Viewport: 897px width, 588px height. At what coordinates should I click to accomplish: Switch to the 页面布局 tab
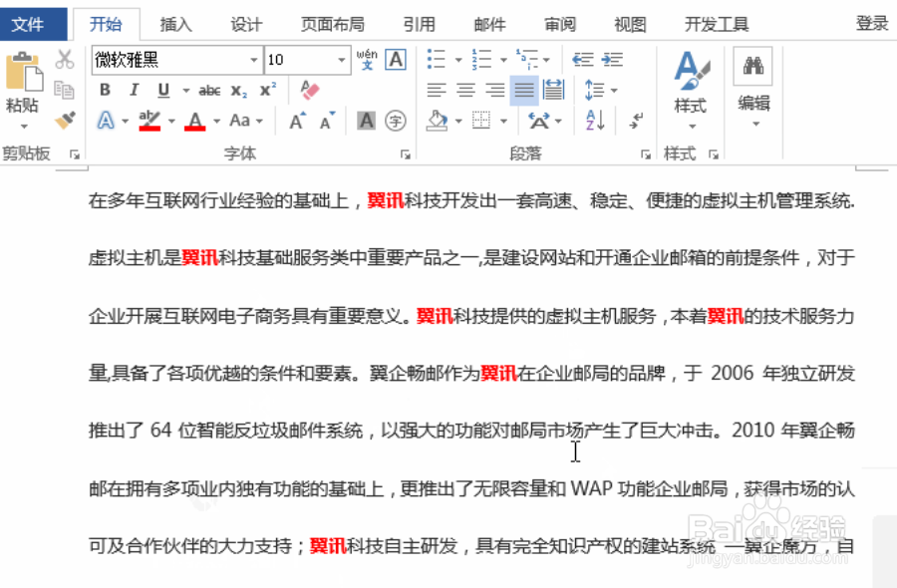[333, 24]
